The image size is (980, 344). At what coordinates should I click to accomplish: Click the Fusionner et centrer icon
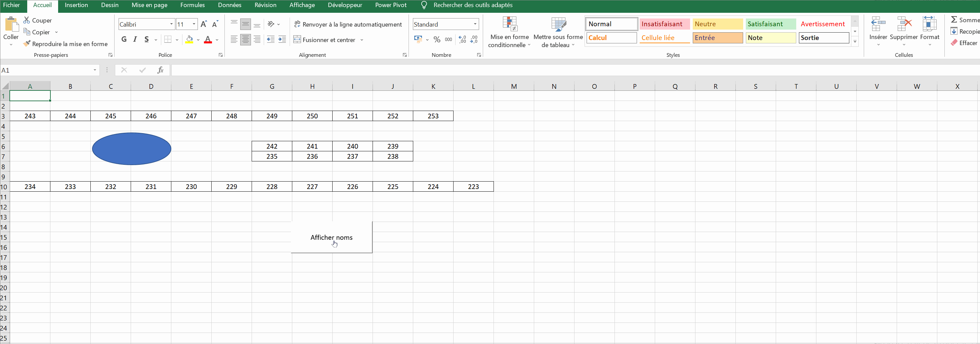pos(297,40)
